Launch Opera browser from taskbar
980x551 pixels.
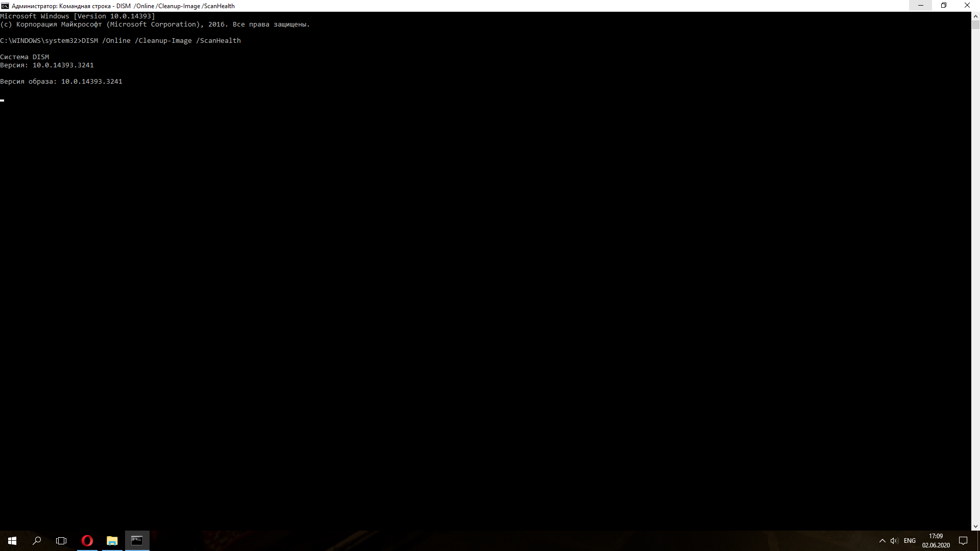pos(87,541)
